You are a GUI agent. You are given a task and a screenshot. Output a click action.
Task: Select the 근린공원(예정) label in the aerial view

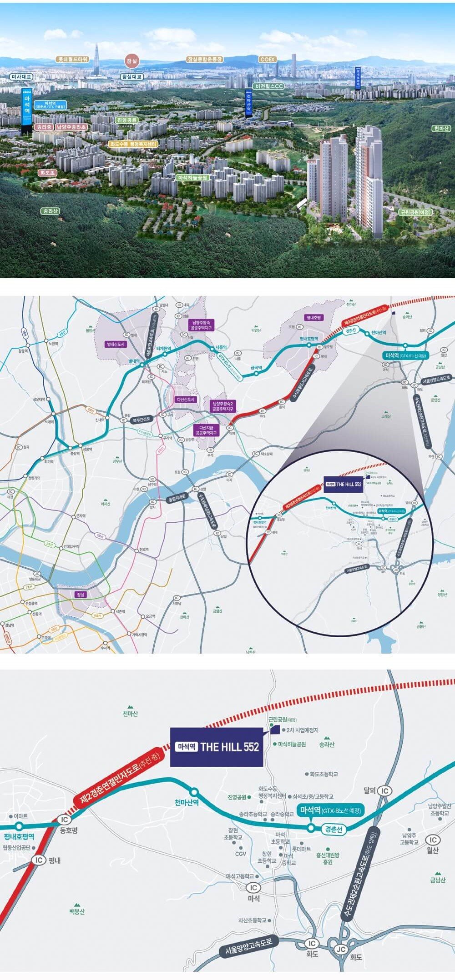coord(415,212)
